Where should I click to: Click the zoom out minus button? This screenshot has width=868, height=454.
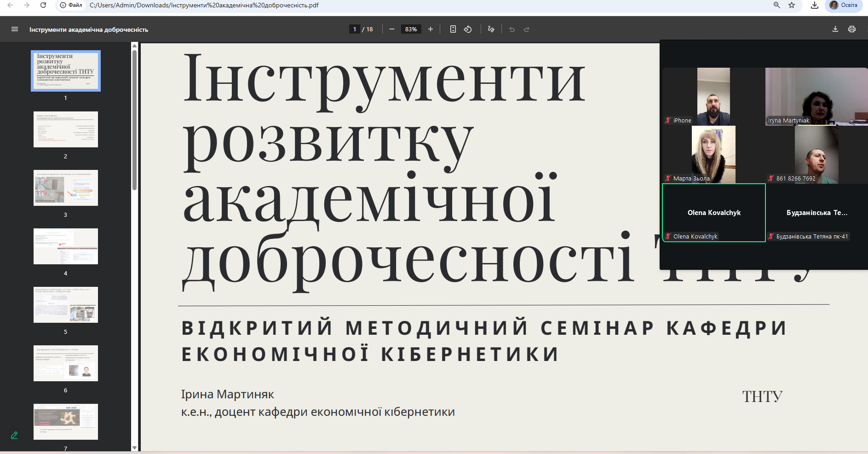pyautogui.click(x=392, y=29)
